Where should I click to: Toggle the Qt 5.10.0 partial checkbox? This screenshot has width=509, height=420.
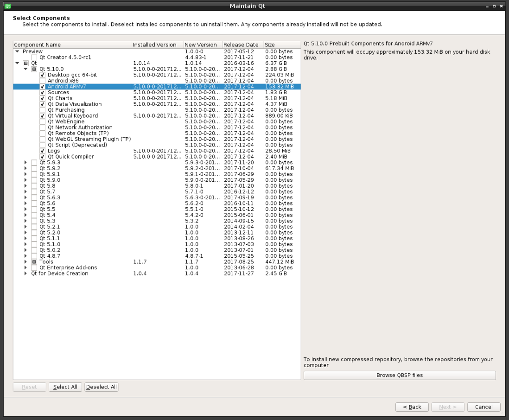[34, 69]
